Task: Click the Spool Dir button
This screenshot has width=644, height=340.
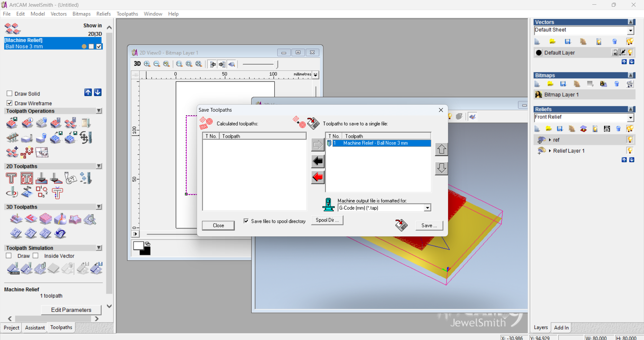Action: tap(327, 220)
